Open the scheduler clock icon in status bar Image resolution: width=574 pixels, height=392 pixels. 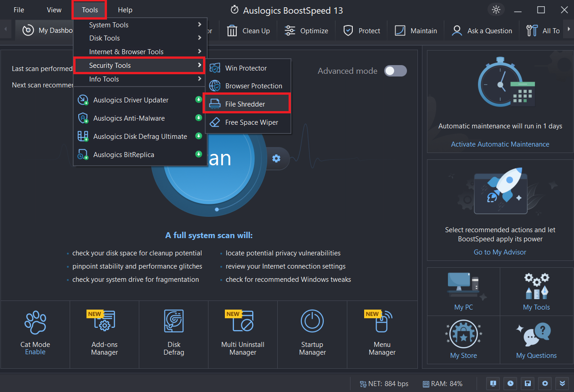[511, 383]
